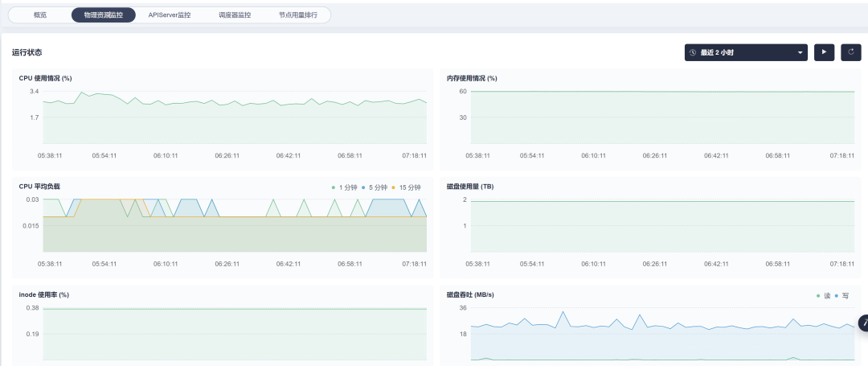Toggle the 读 legend in disk throughput
Screen dimensions: 868x366
click(x=823, y=296)
